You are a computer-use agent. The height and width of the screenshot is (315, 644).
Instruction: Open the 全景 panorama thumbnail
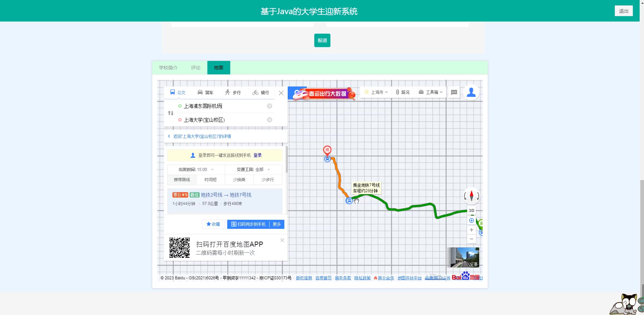(x=464, y=257)
